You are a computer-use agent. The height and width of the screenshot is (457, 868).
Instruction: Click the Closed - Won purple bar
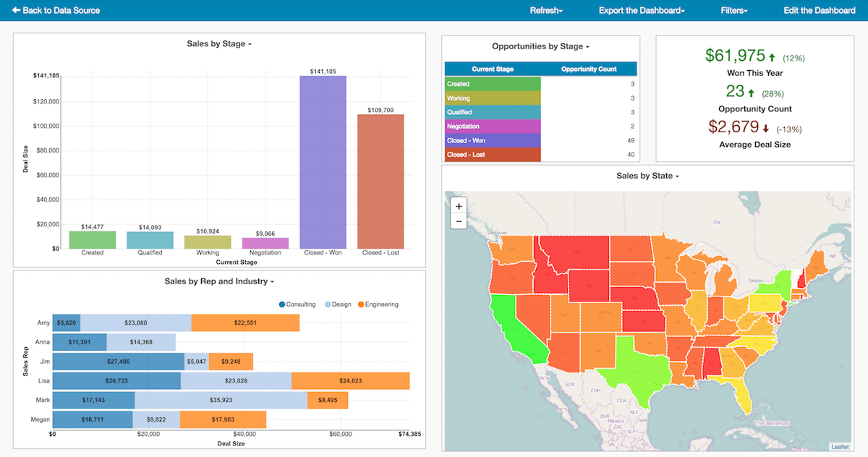[323, 162]
